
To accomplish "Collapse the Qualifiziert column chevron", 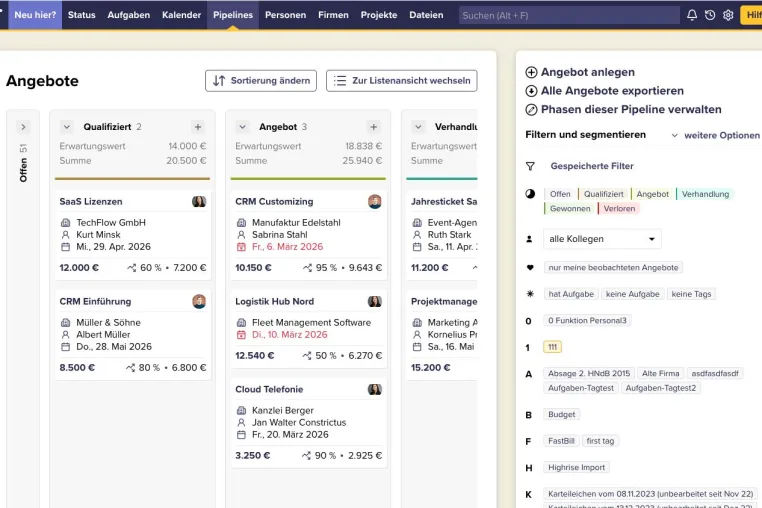I will tap(67, 127).
